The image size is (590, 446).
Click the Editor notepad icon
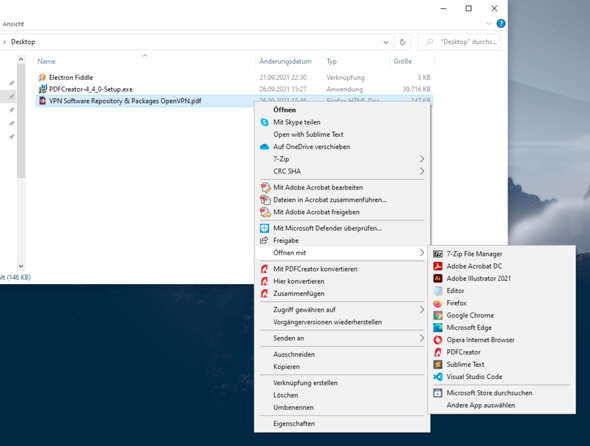click(438, 291)
